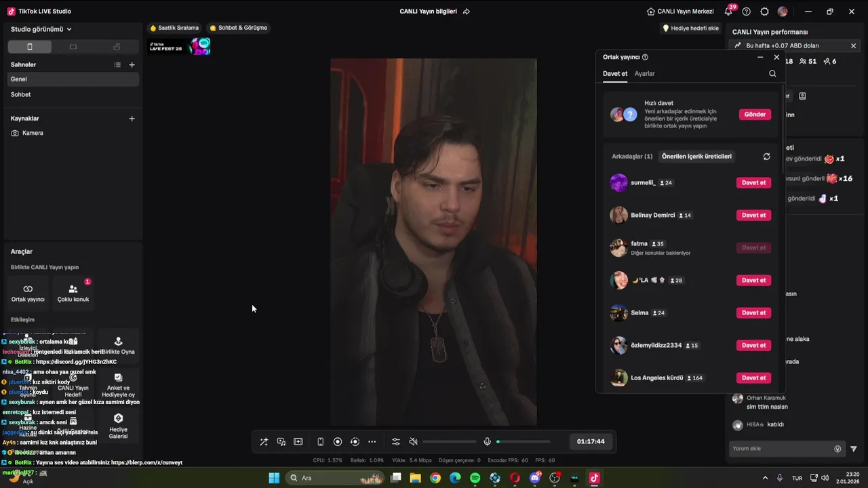Select the Sohbet scene
The image size is (868, 488).
pos(72,95)
